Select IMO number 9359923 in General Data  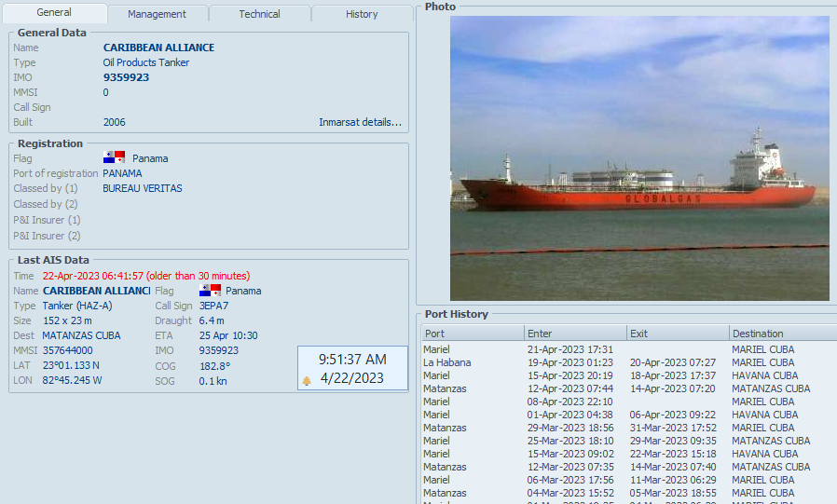[127, 77]
